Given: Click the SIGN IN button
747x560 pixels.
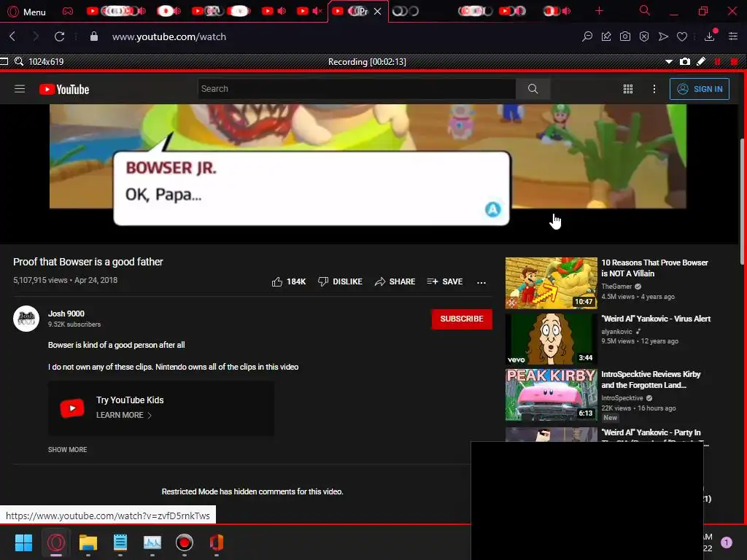Looking at the screenshot, I should [x=700, y=89].
